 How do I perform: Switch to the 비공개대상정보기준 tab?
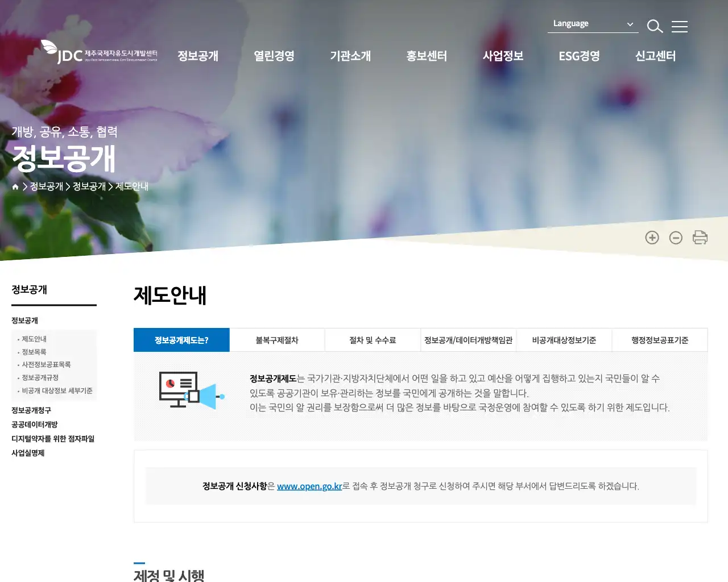pos(564,340)
